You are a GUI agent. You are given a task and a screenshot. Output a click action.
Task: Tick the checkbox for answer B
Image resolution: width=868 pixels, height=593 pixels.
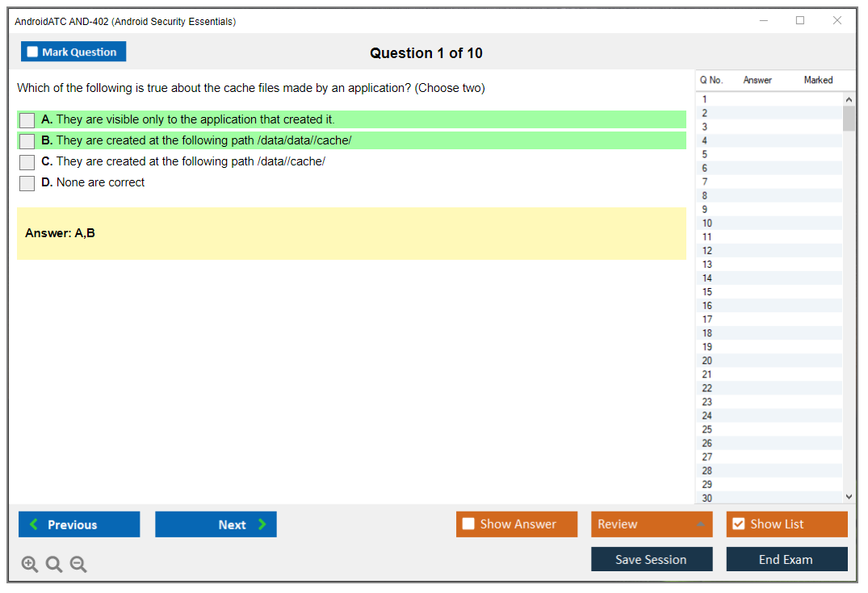[x=27, y=141]
